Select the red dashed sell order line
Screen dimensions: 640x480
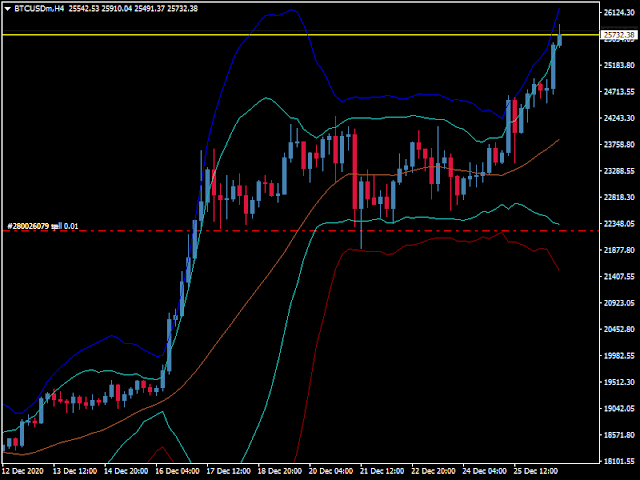(301, 231)
